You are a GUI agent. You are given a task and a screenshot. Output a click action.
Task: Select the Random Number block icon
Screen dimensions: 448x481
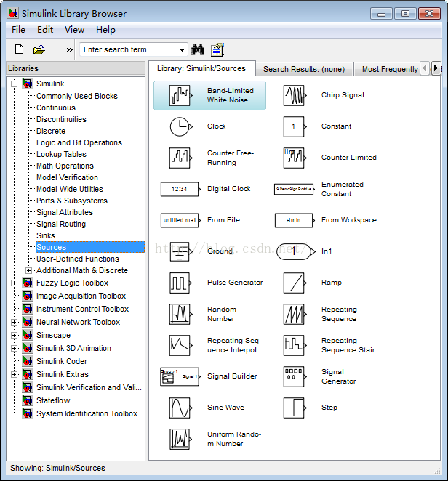(x=181, y=314)
